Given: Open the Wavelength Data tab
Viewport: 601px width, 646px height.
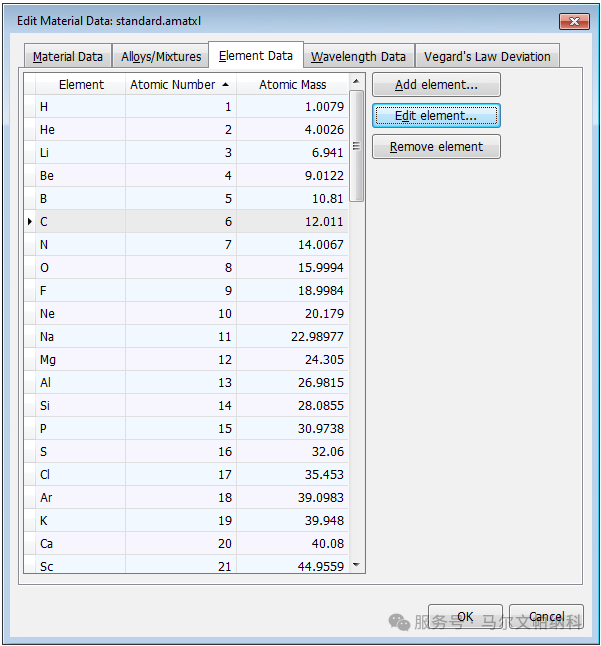Looking at the screenshot, I should (x=358, y=56).
